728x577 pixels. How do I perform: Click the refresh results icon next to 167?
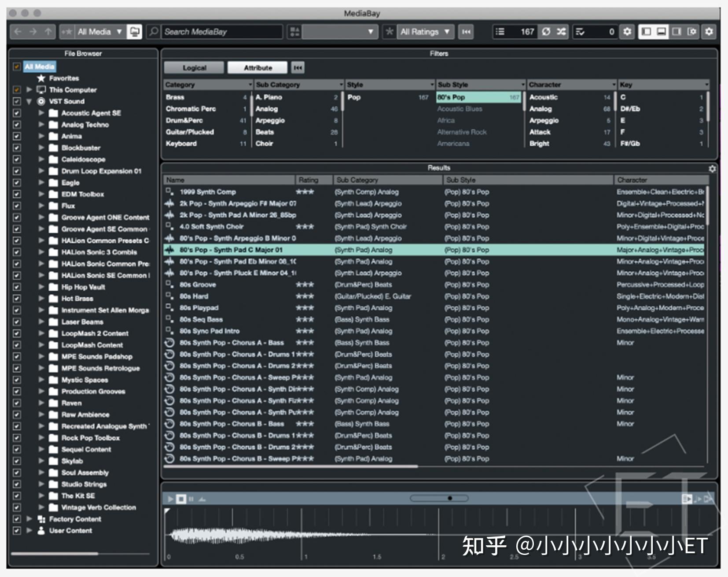coord(546,32)
